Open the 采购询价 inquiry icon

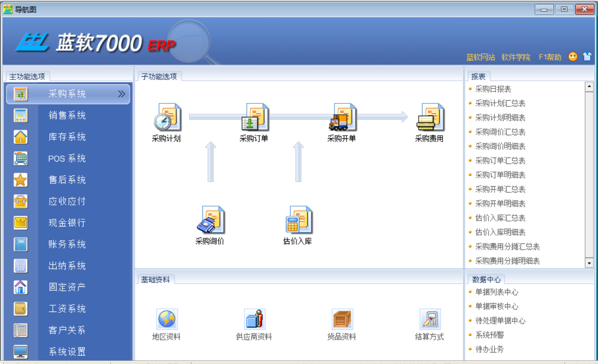coord(210,220)
